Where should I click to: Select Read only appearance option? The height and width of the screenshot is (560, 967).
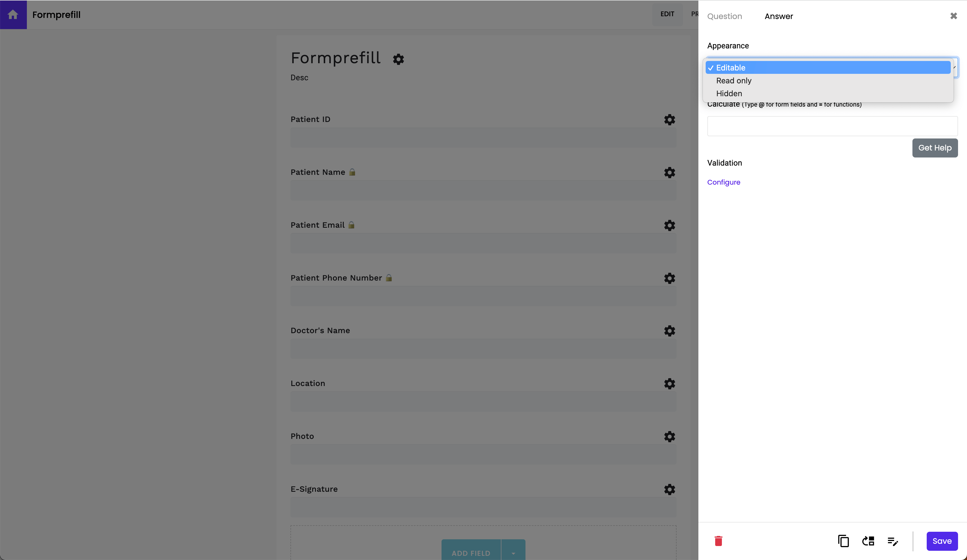tap(733, 81)
